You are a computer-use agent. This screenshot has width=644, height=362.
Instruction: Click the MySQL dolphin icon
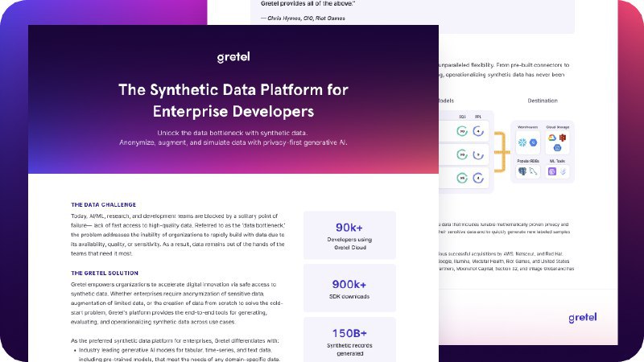click(x=533, y=171)
